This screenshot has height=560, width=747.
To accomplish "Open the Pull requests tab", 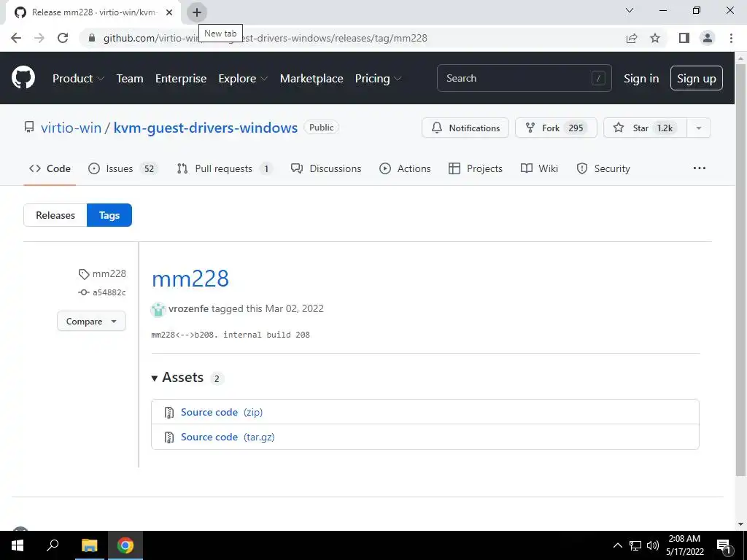I will click(225, 168).
